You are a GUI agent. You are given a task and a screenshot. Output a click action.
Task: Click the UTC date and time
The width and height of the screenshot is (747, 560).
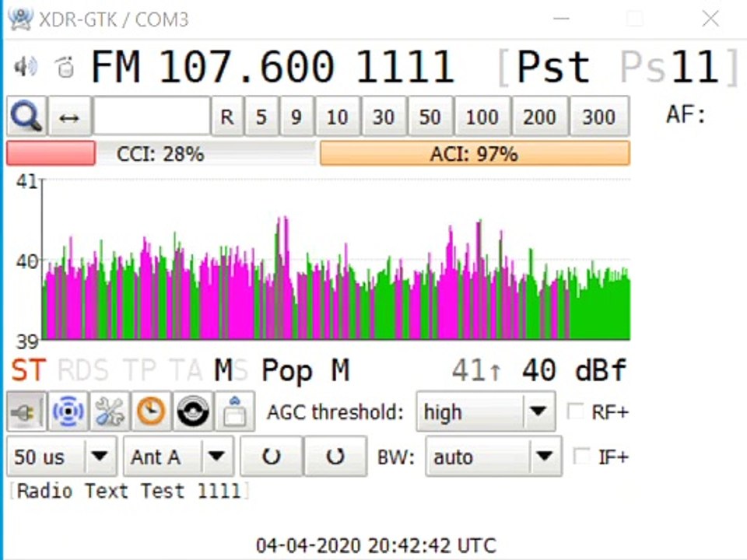point(376,546)
